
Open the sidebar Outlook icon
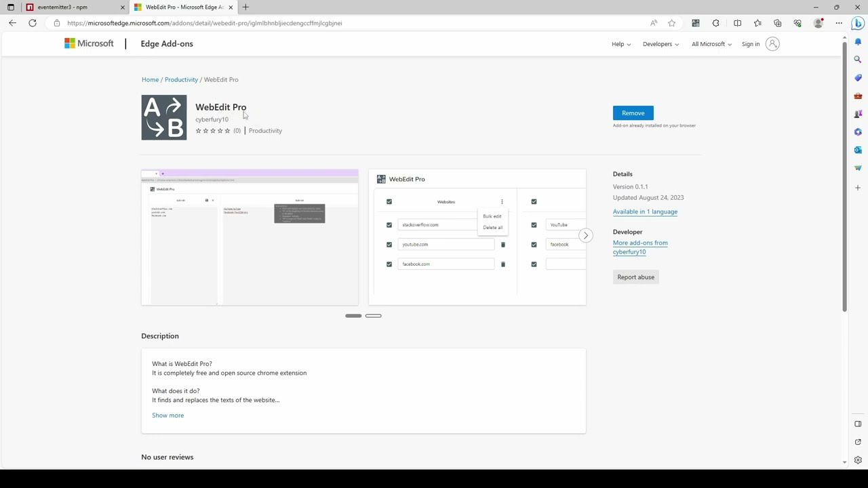click(858, 150)
